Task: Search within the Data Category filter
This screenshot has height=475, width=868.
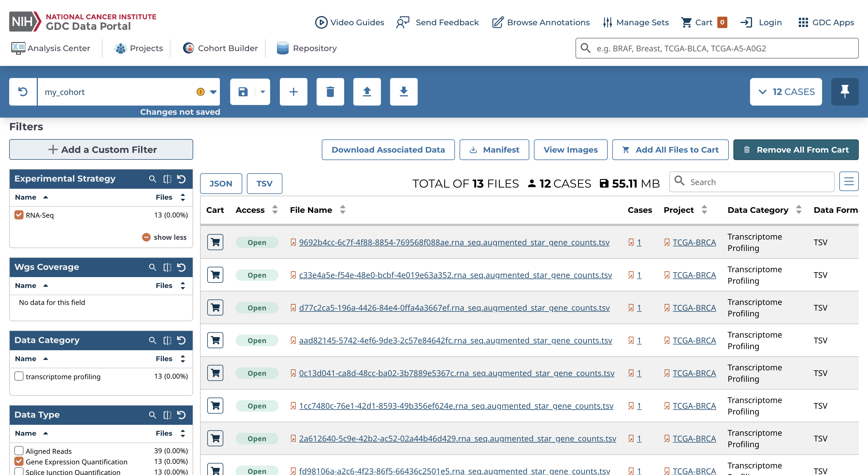Action: pyautogui.click(x=152, y=340)
